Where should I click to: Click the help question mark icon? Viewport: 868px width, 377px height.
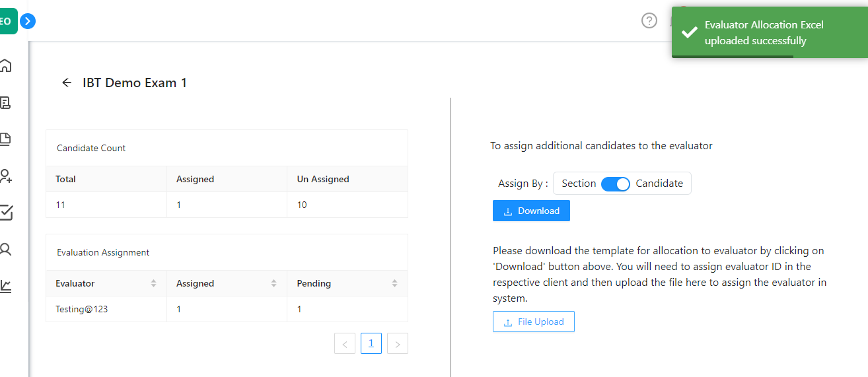(649, 20)
